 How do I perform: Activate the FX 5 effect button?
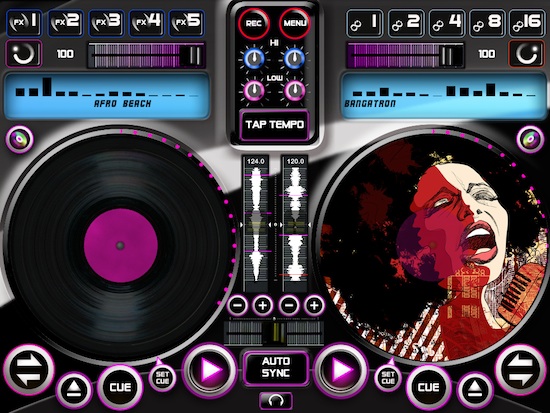[x=186, y=23]
